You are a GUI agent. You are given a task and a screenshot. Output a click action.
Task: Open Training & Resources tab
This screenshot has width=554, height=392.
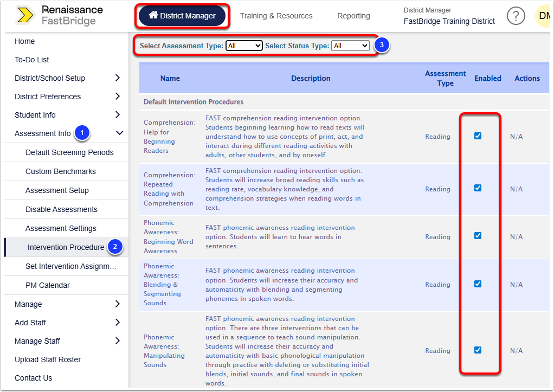pyautogui.click(x=276, y=16)
